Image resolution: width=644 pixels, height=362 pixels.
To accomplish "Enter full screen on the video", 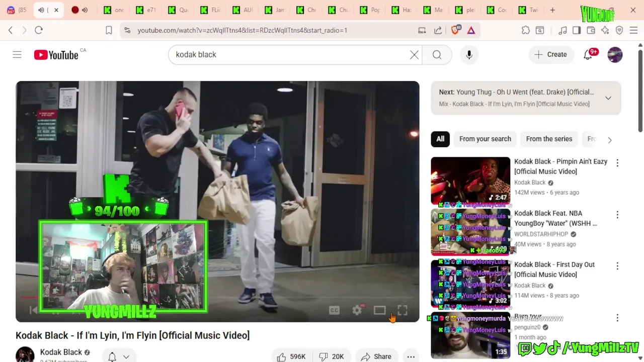I will [403, 311].
